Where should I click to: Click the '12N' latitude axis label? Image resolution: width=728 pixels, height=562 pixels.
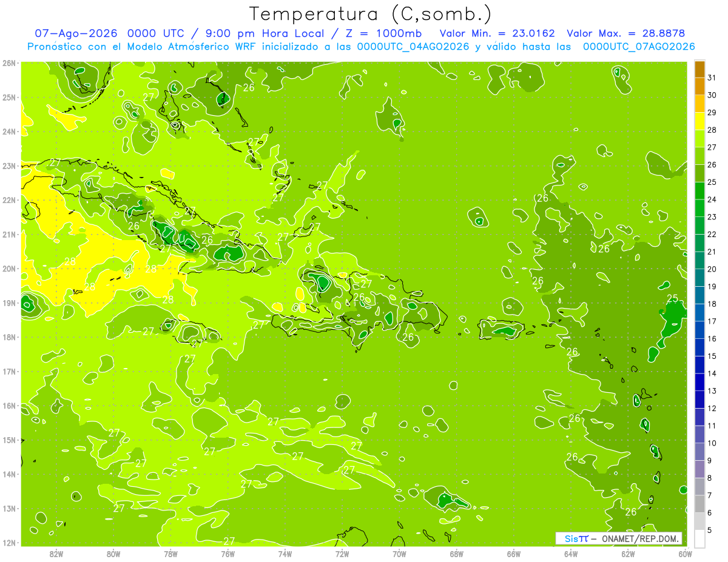tap(9, 543)
